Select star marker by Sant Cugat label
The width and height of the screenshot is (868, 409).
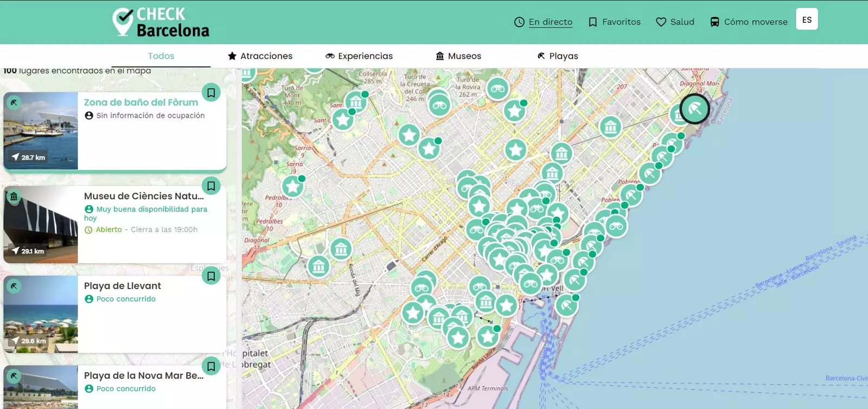click(x=343, y=119)
